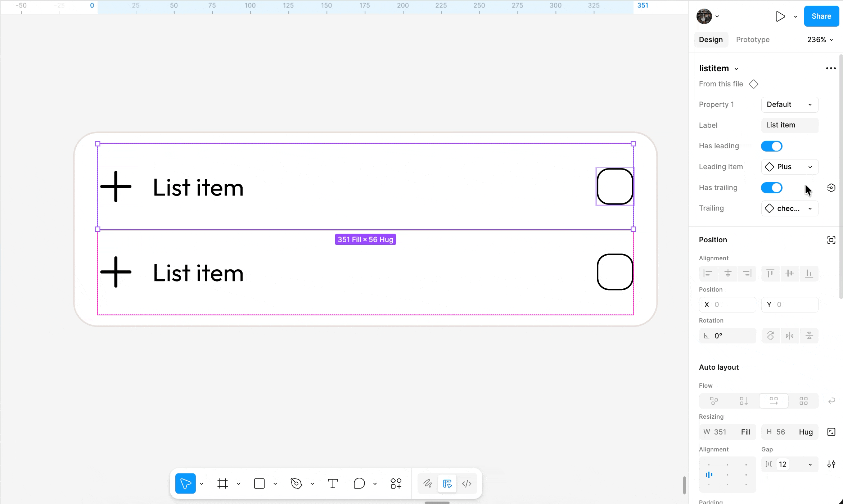The width and height of the screenshot is (843, 504).
Task: Toggle Has leading switch off
Action: point(771,146)
